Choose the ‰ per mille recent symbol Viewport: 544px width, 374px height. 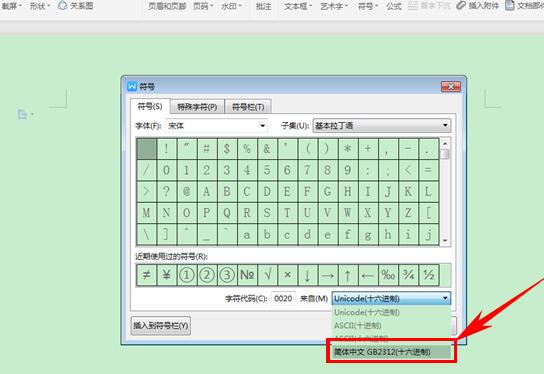click(388, 275)
